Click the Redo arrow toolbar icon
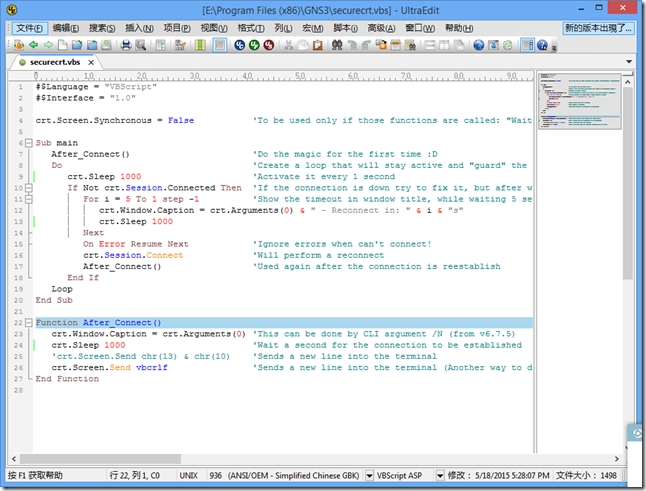The width and height of the screenshot is (646, 491). coord(366,45)
